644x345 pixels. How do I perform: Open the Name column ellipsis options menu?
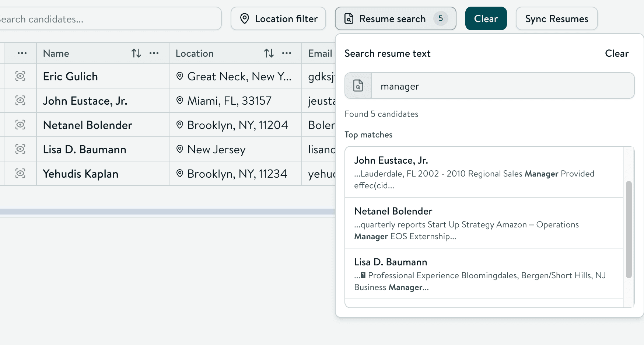[x=154, y=53]
